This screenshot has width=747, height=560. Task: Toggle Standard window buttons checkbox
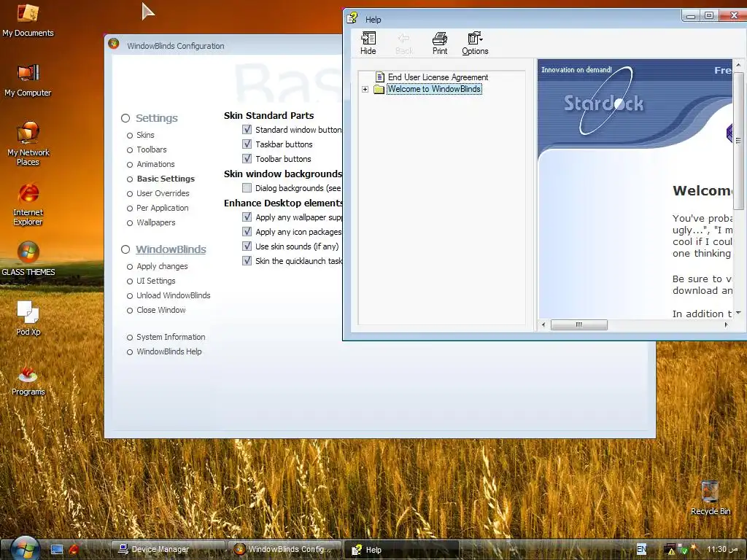point(247,130)
